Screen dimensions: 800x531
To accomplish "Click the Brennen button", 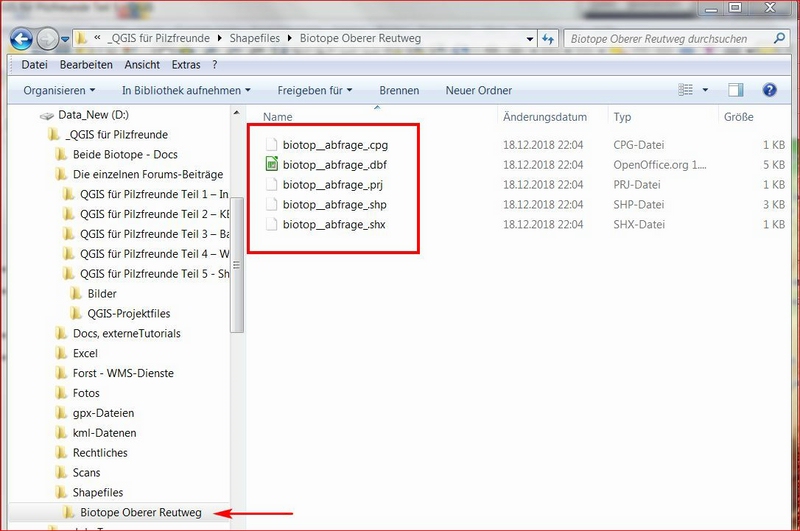I will (399, 90).
